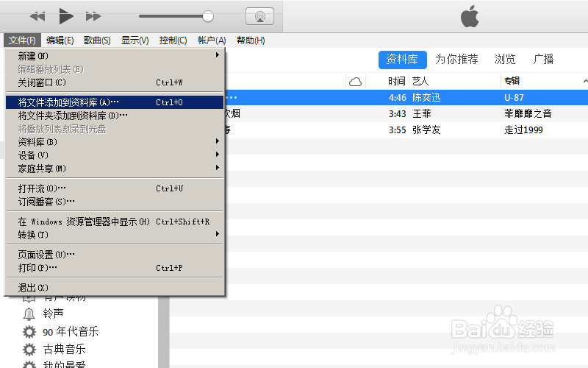This screenshot has height=368, width=588.
Task: Select the 走过1999 album cell
Action: 523,130
